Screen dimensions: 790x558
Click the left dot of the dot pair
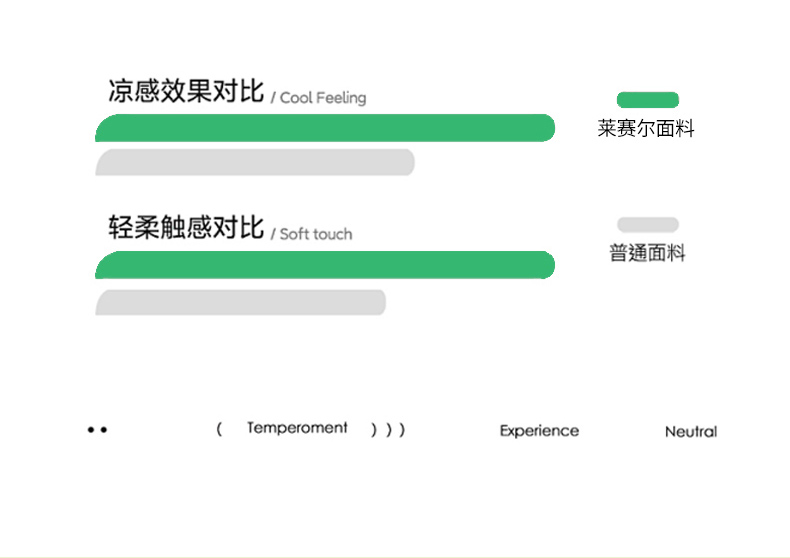click(91, 430)
